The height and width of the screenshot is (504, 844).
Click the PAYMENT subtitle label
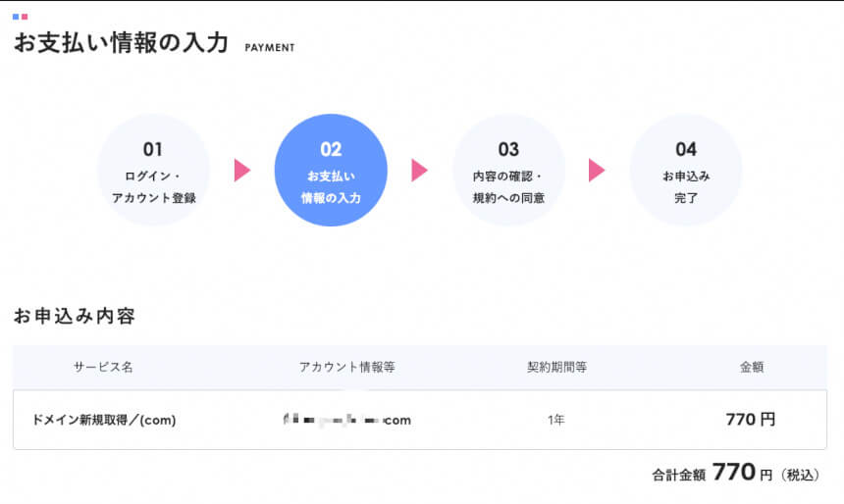(270, 48)
